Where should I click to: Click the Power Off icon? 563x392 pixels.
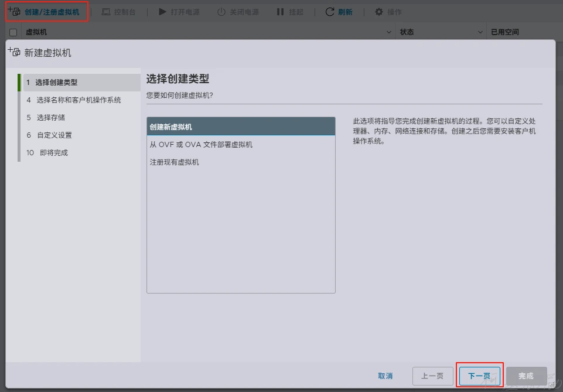(x=221, y=12)
